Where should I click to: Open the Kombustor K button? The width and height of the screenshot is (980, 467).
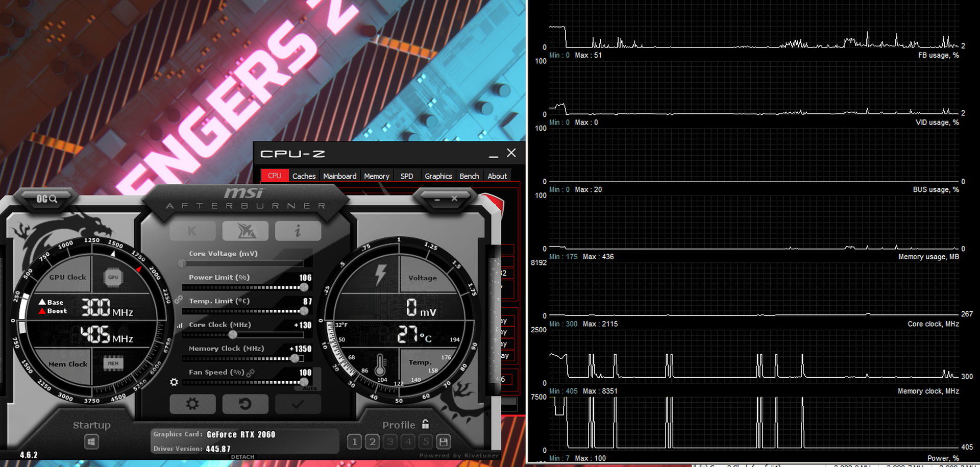[x=192, y=231]
